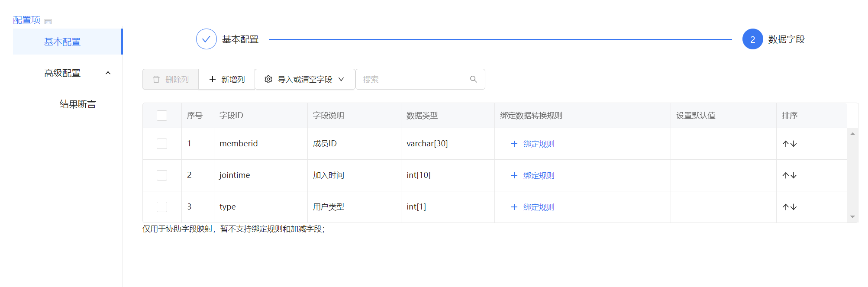Collapse the 高级配置 section chevron

pyautogui.click(x=108, y=73)
